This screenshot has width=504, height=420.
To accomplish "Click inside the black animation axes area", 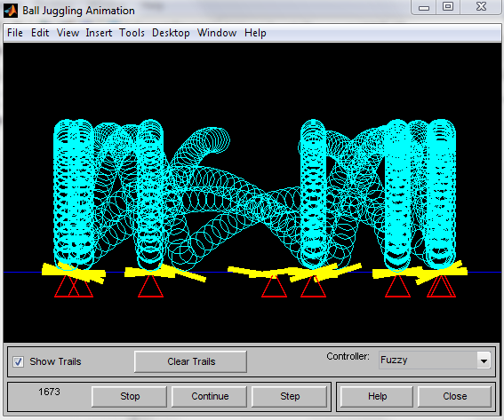I will (252, 193).
